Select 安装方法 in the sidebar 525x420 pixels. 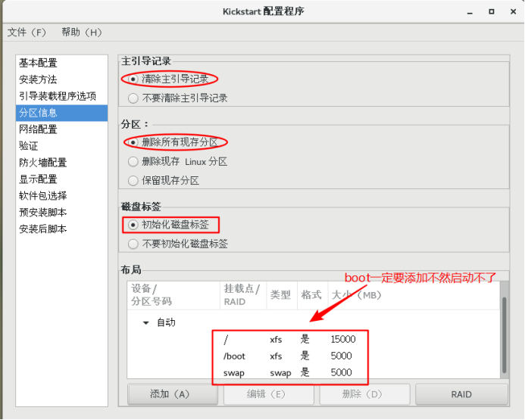point(61,79)
